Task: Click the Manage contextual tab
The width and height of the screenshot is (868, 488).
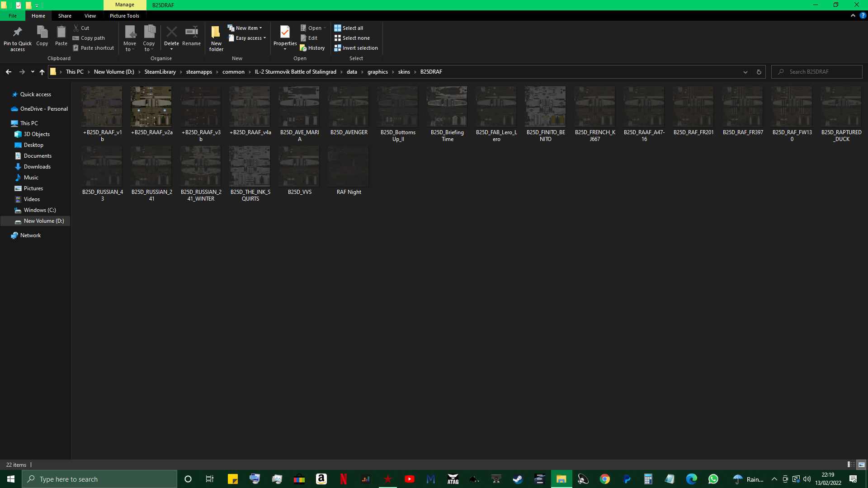Action: pos(125,5)
